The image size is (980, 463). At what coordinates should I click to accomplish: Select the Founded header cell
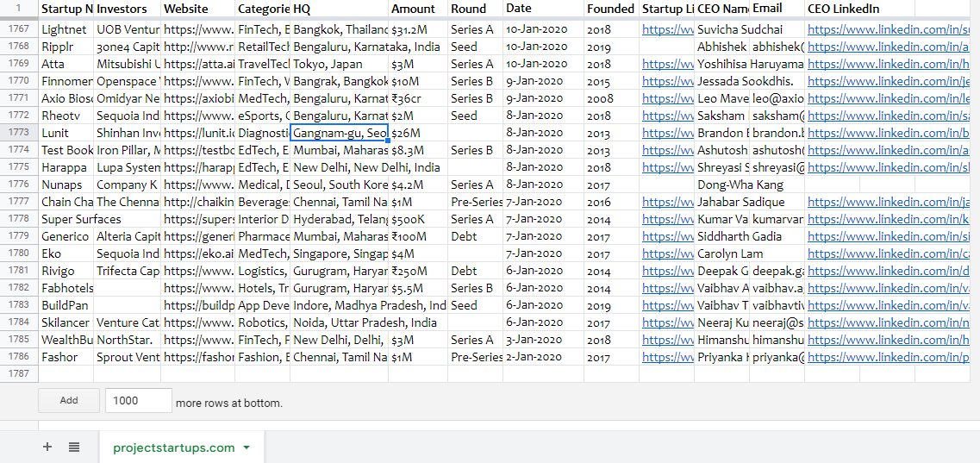coord(611,9)
